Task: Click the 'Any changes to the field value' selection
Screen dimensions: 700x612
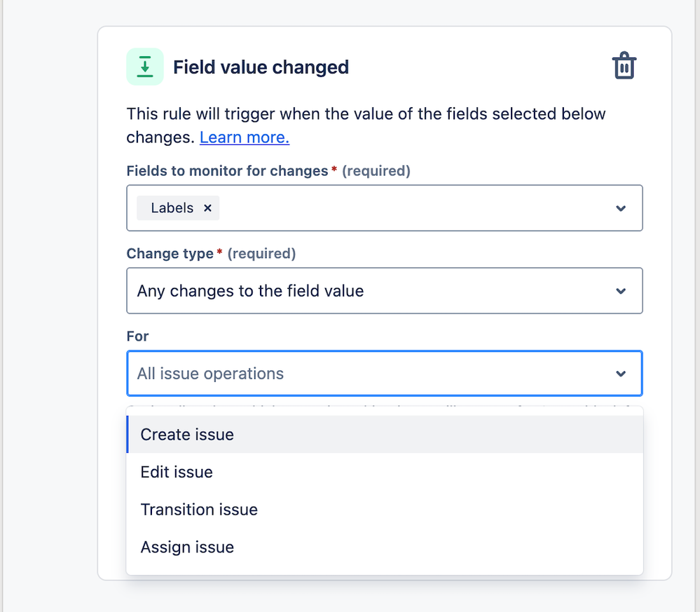Action: (250, 291)
